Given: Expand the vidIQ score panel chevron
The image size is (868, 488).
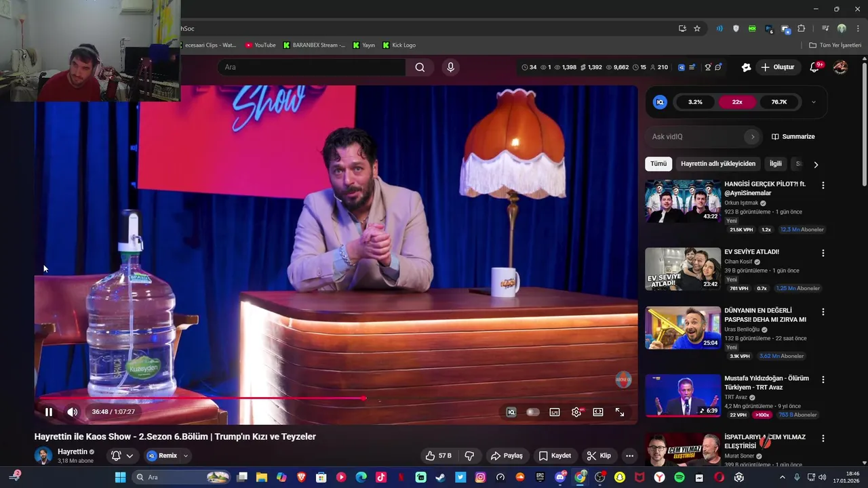Looking at the screenshot, I should 814,102.
